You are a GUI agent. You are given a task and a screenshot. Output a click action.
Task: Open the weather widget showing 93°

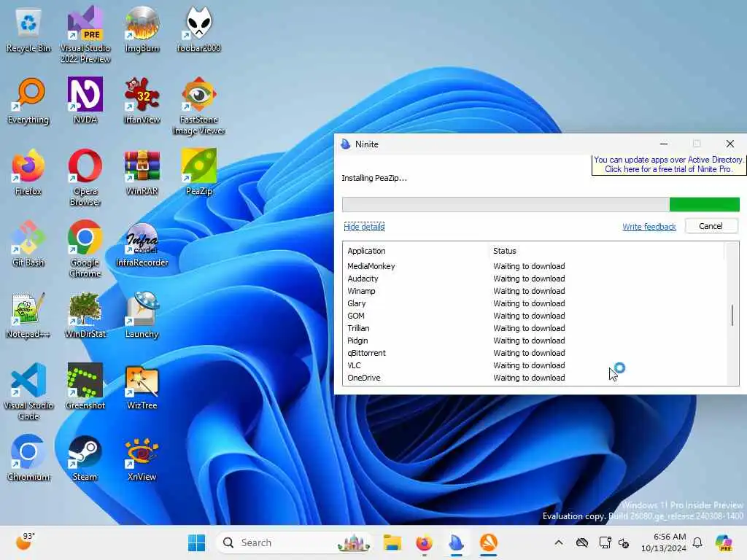click(x=26, y=542)
